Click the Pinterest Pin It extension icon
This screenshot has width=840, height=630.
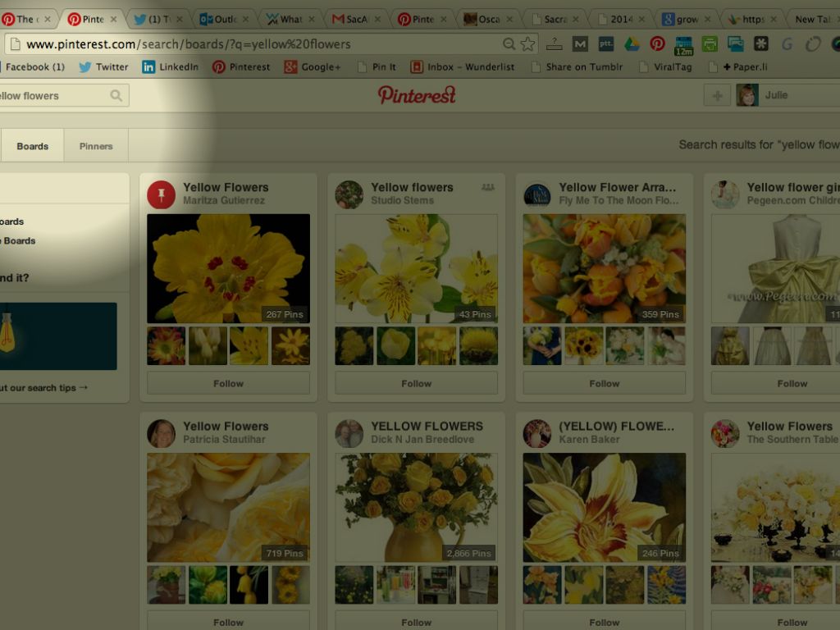tap(657, 44)
